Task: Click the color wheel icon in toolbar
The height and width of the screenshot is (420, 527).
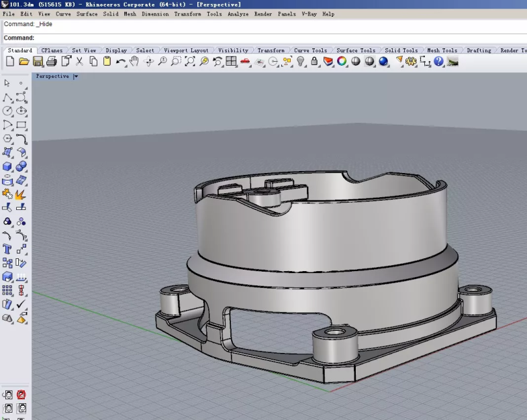Action: [x=342, y=62]
